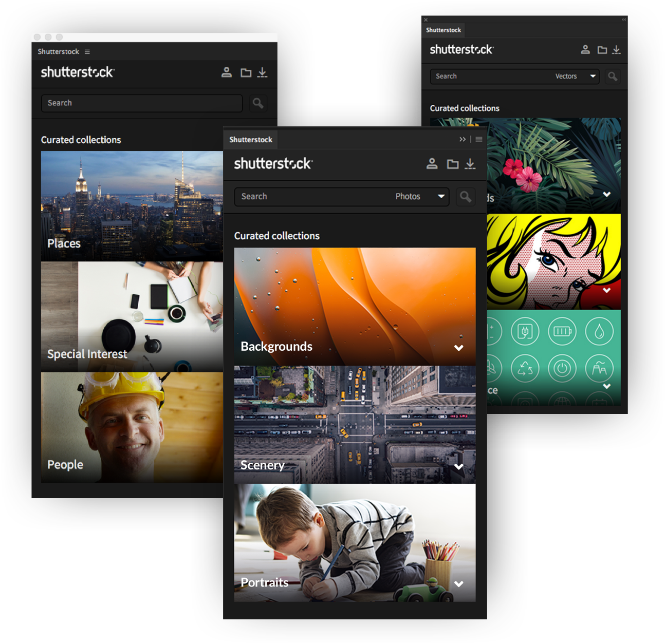Image resolution: width=665 pixels, height=644 pixels.
Task: Click shutterstock logo in left panel
Action: pyautogui.click(x=78, y=72)
